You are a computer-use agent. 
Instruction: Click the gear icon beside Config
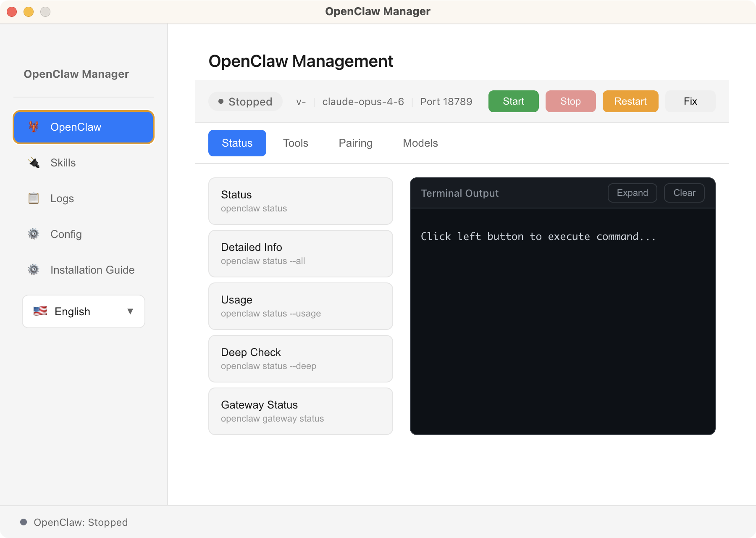(34, 234)
